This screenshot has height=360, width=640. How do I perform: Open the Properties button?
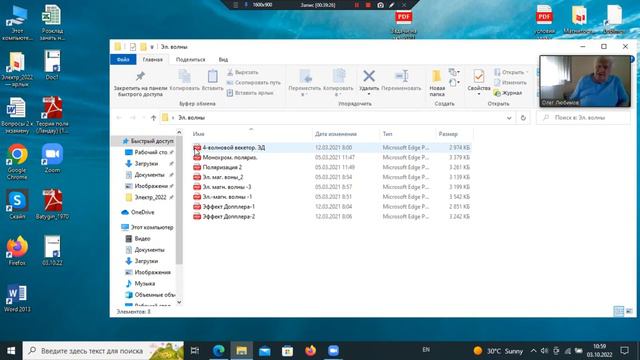point(479,82)
